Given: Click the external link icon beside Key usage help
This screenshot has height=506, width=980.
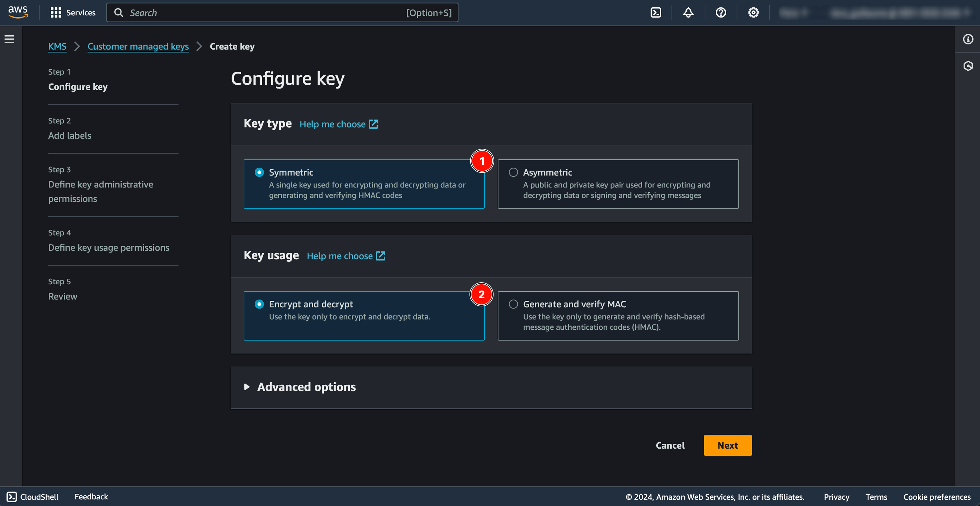Looking at the screenshot, I should pyautogui.click(x=380, y=256).
